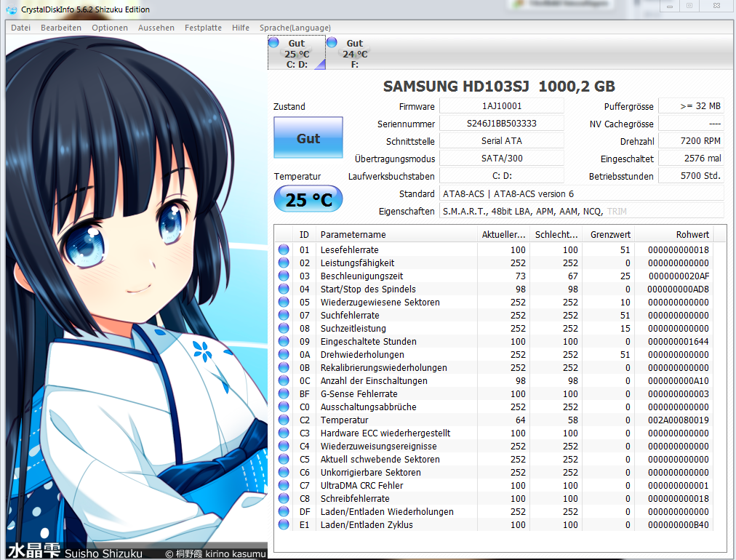Click the Standard field ATA8-ACS
Screen dimensions: 736x560
[582, 193]
